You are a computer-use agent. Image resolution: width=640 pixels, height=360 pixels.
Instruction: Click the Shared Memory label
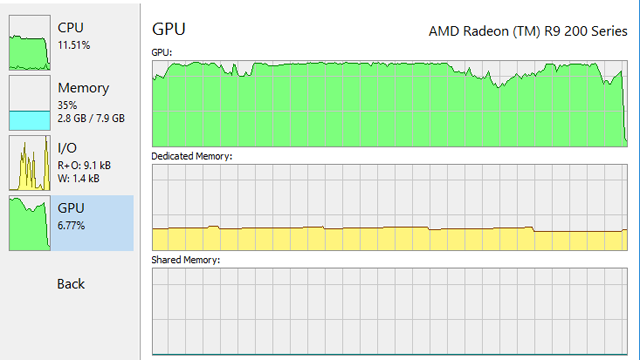click(186, 260)
